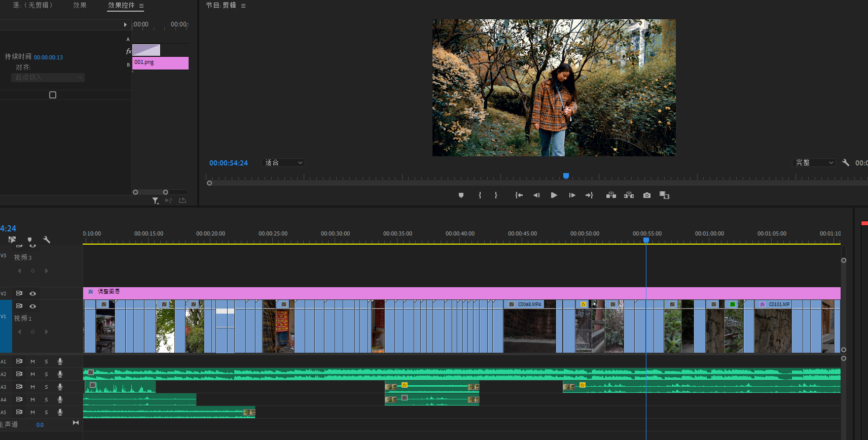Open the timeline wrench settings icon
The width and height of the screenshot is (868, 440).
(x=47, y=240)
